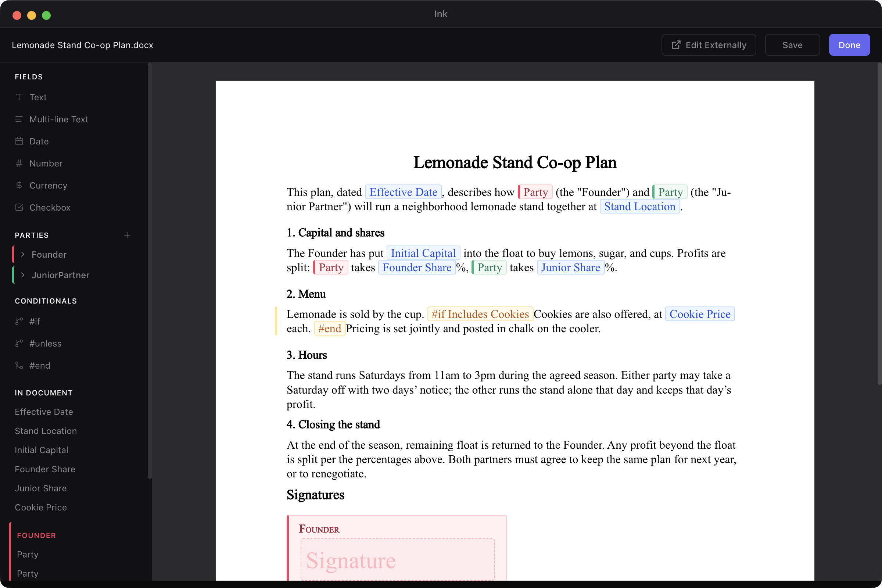The image size is (882, 588).
Task: Click the Cookie Price field tag in document
Action: tap(700, 314)
